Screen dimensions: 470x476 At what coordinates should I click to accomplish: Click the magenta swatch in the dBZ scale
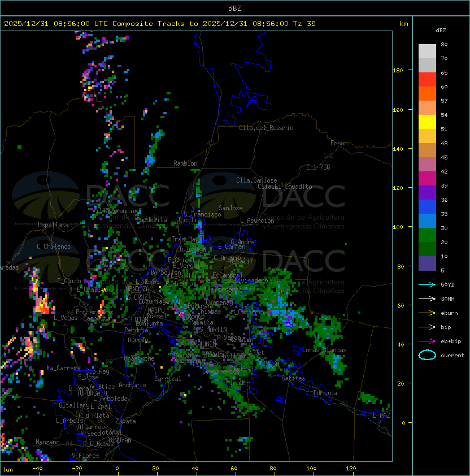(427, 179)
